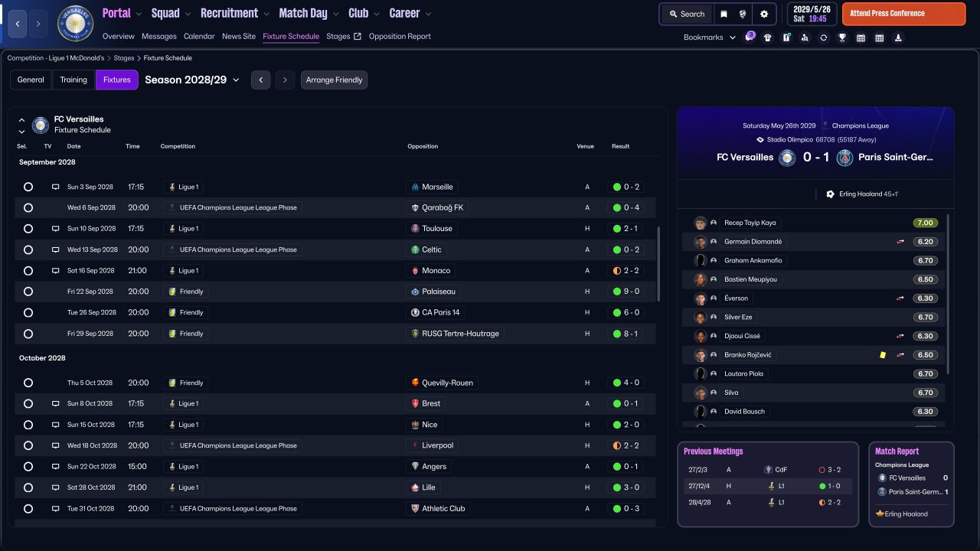980x551 pixels.
Task: Click FC Versailles crest in match header
Action: coord(787,158)
